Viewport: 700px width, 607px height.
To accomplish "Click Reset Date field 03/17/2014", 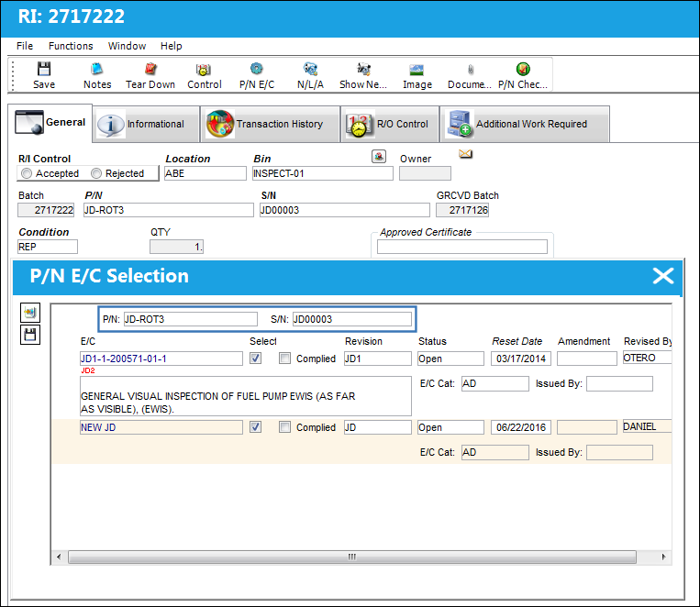I will 521,359.
